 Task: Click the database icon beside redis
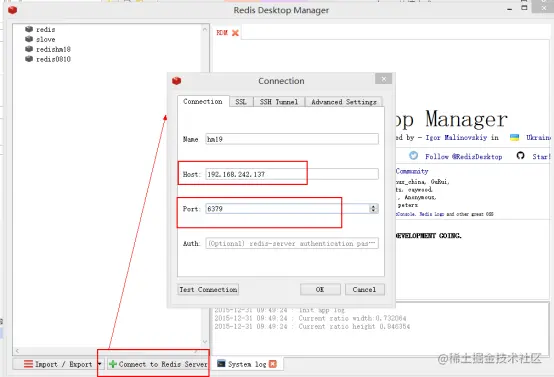pos(29,29)
